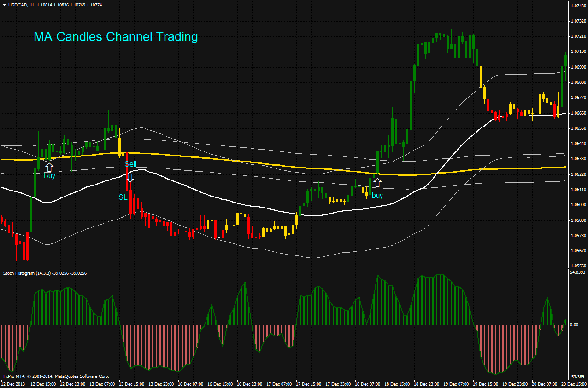This screenshot has height=388, width=588.
Task: Click the 0.00 level on histogram scale
Action: click(575, 324)
